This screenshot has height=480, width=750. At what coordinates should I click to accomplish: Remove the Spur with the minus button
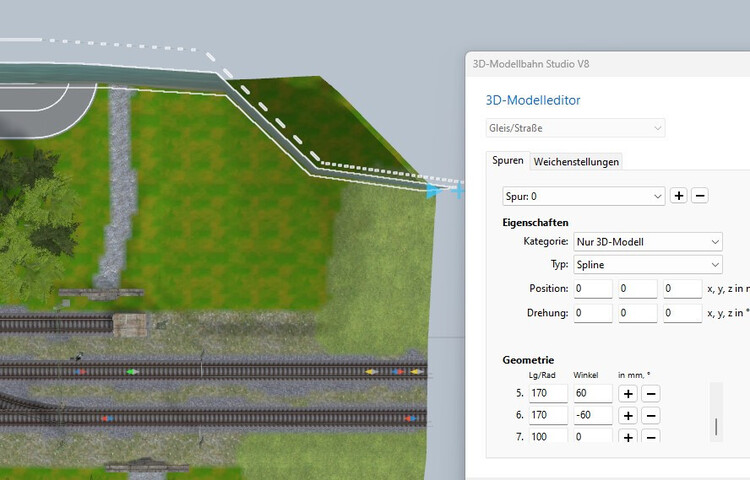[x=699, y=196]
